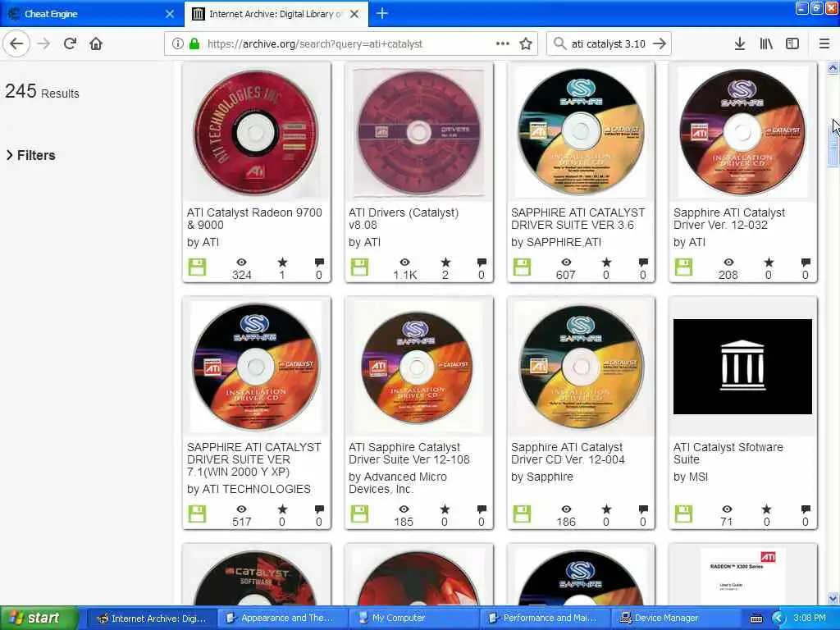This screenshot has width=840, height=630.
Task: Click floppy software icon on v8.08 card
Action: click(359, 267)
